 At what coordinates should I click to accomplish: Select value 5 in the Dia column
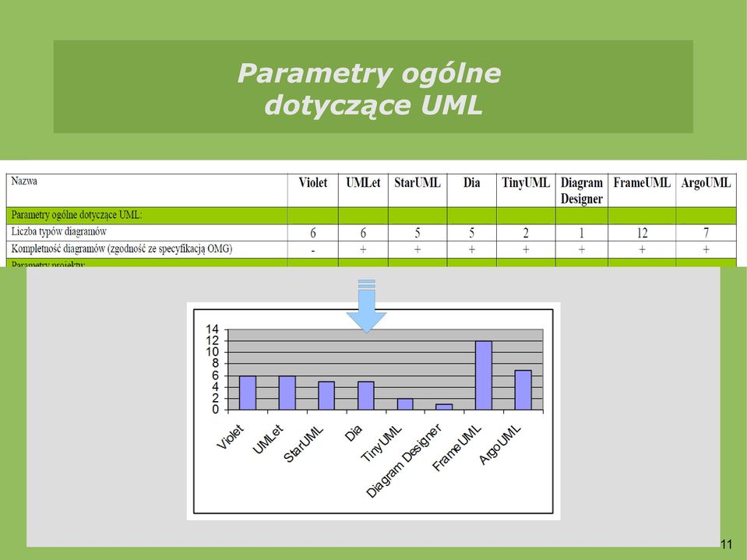(471, 233)
